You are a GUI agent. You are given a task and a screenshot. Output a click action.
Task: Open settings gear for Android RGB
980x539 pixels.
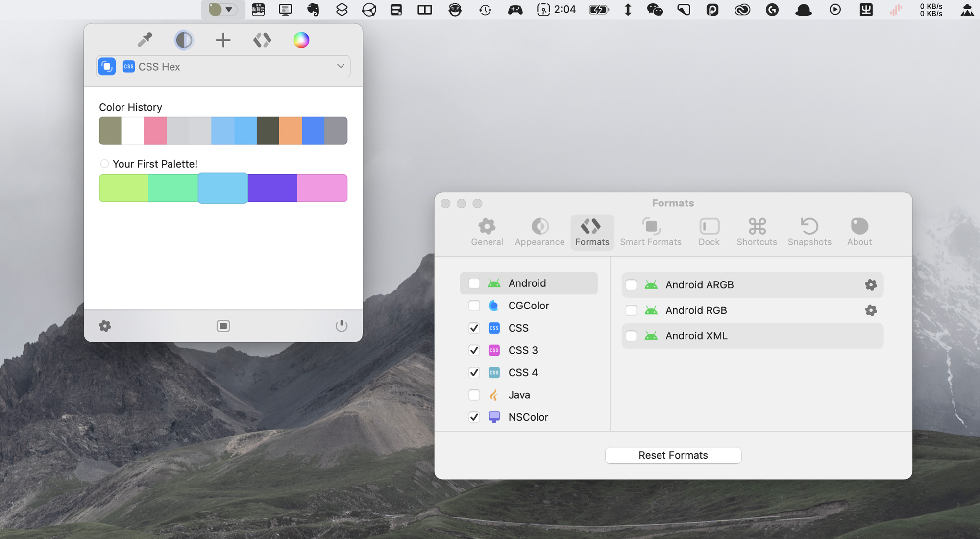click(871, 310)
